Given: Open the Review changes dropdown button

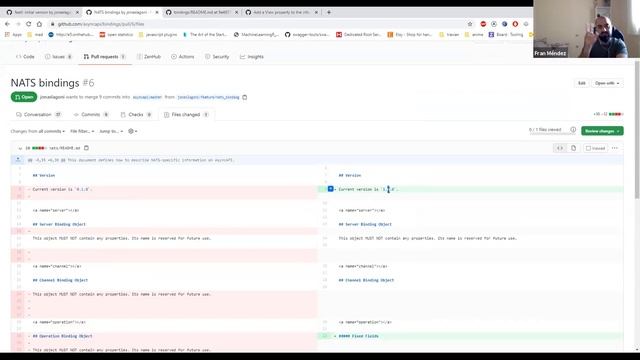Looking at the screenshot, I should [x=602, y=131].
